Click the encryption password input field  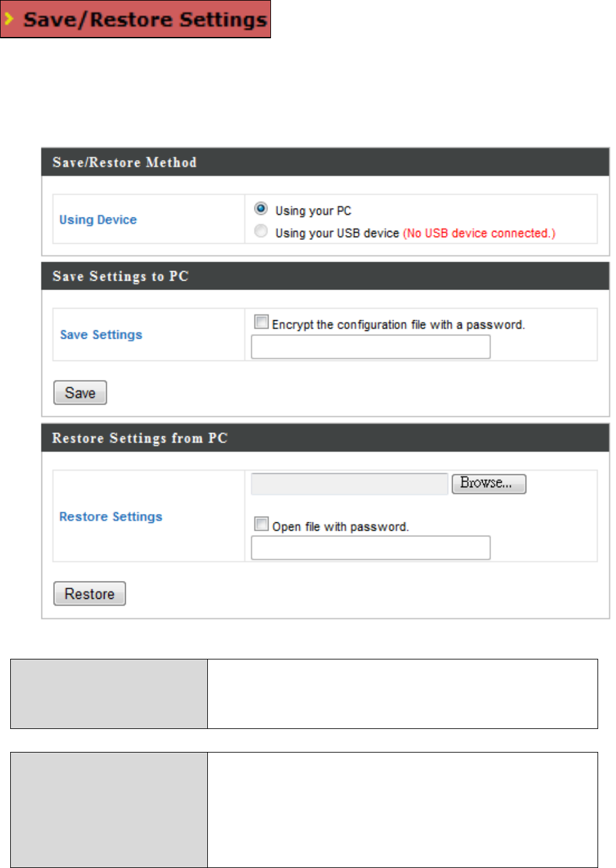point(370,347)
